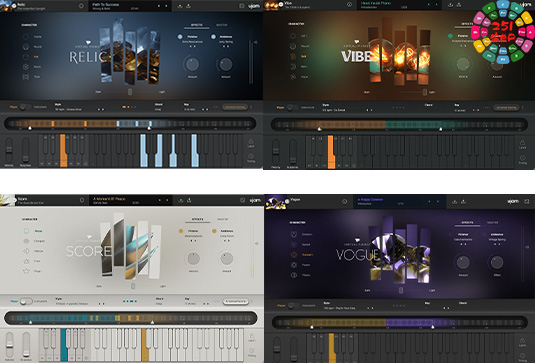Select the highlighted Full character icon in Relic

coord(26,57)
